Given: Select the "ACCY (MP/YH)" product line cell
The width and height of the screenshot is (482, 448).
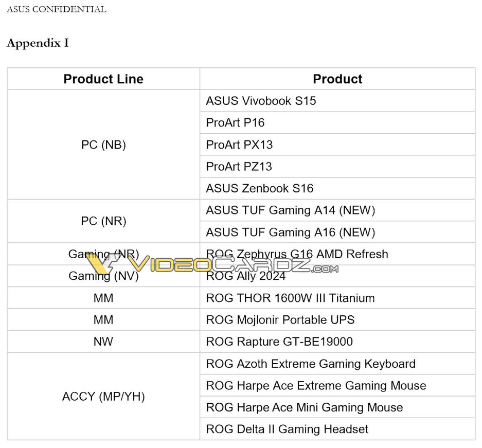Looking at the screenshot, I should pyautogui.click(x=103, y=397).
